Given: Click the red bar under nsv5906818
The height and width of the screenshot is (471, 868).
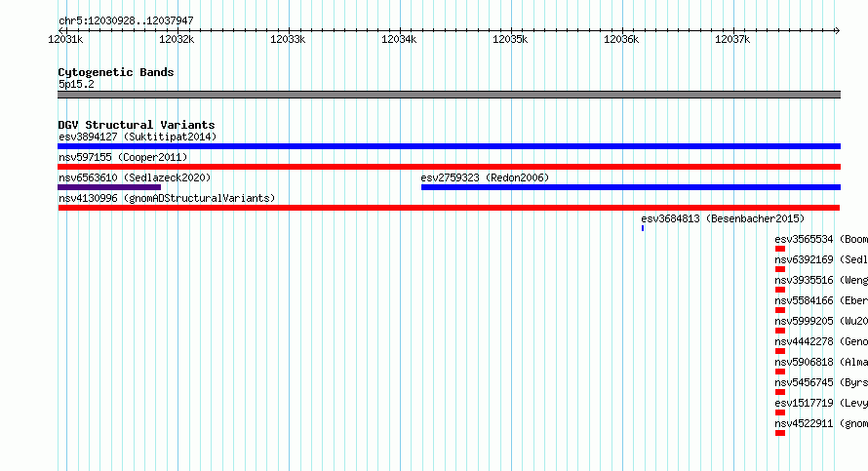Looking at the screenshot, I should point(780,372).
